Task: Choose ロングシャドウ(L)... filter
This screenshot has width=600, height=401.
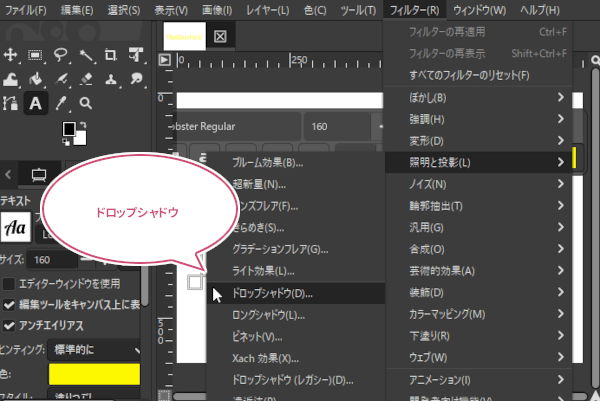Action: click(296, 315)
